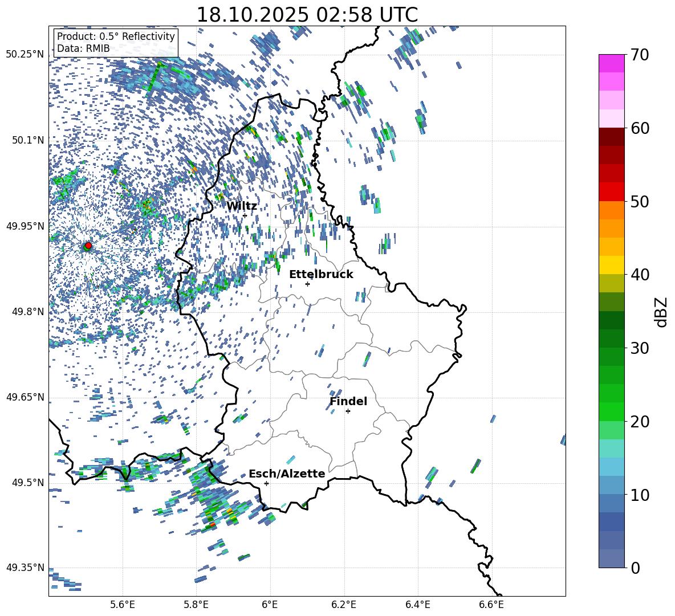This screenshot has width=675, height=616.
Task: Click the Product: 0.5° Reflectivity text
Action: (x=116, y=36)
